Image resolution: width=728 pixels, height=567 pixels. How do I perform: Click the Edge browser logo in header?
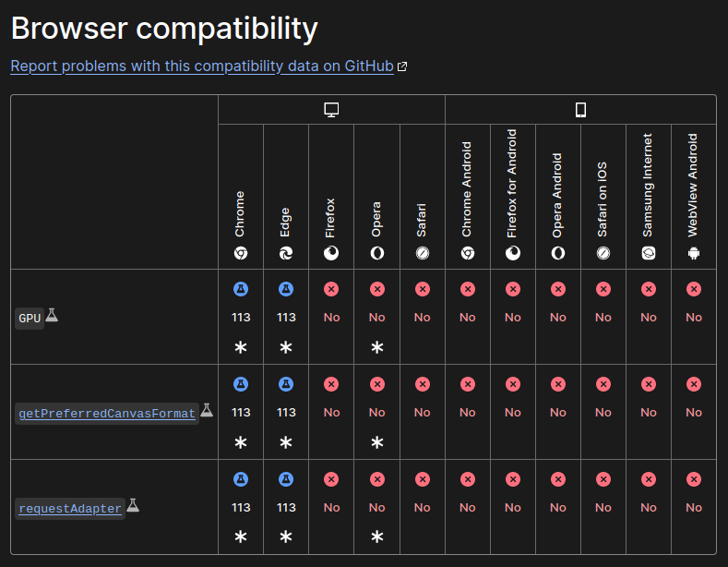click(286, 253)
